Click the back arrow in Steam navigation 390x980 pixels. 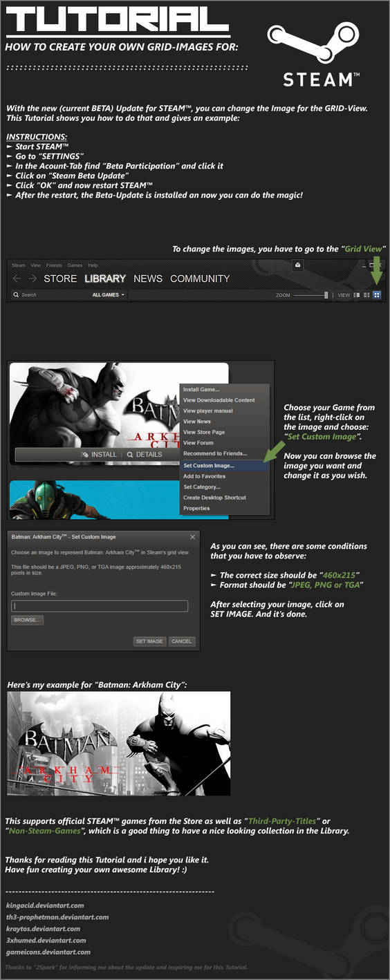tap(17, 279)
